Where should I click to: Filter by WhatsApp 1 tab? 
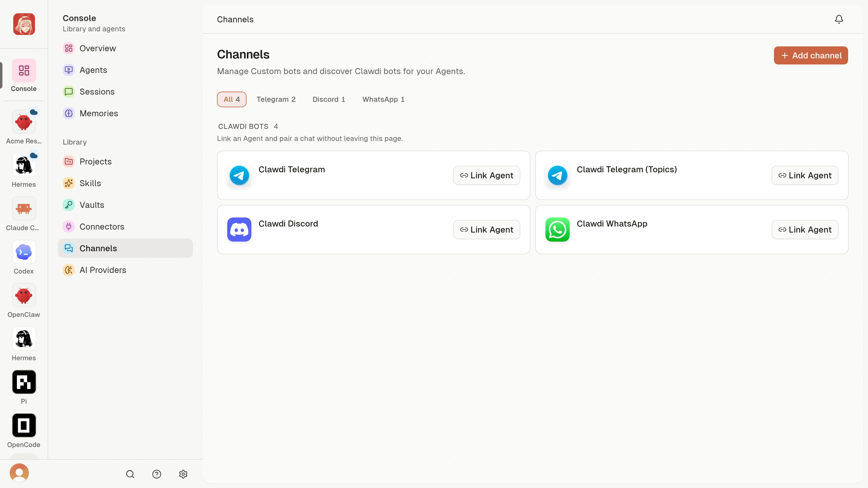point(383,99)
